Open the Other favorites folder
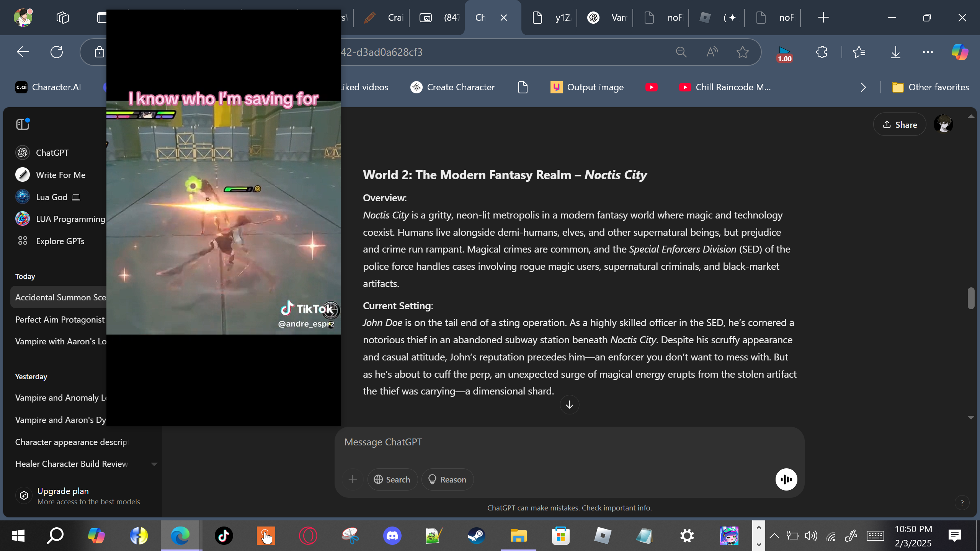 pyautogui.click(x=930, y=87)
